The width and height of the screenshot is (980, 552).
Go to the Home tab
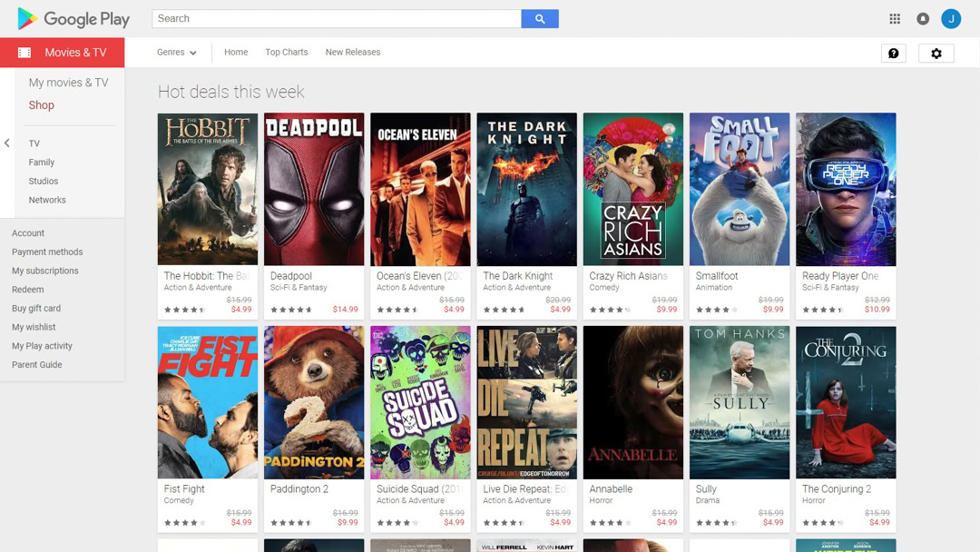[x=236, y=53]
